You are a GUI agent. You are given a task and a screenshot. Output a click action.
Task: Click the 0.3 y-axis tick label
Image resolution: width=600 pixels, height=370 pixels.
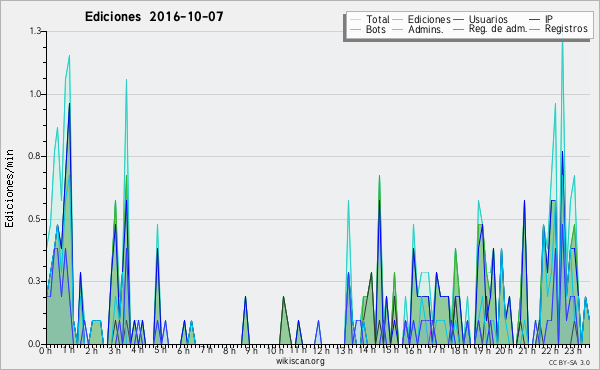[35, 281]
